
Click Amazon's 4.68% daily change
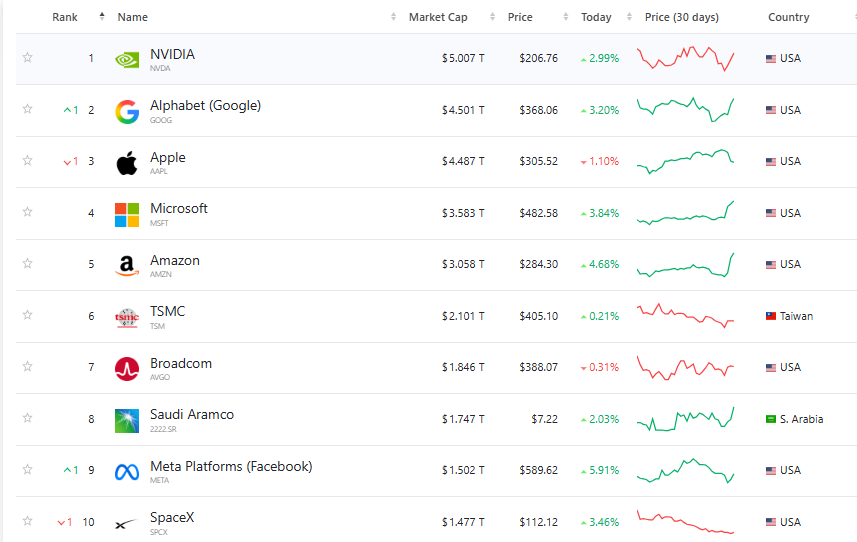(600, 264)
